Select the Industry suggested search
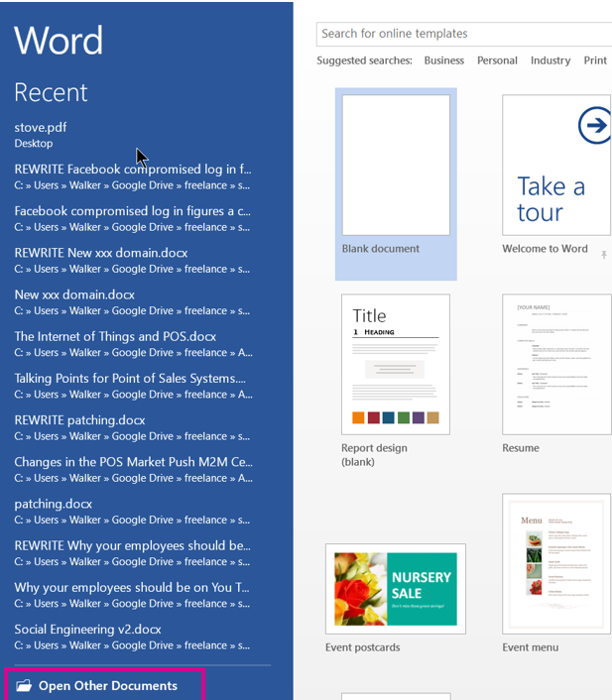This screenshot has width=612, height=700. point(551,60)
